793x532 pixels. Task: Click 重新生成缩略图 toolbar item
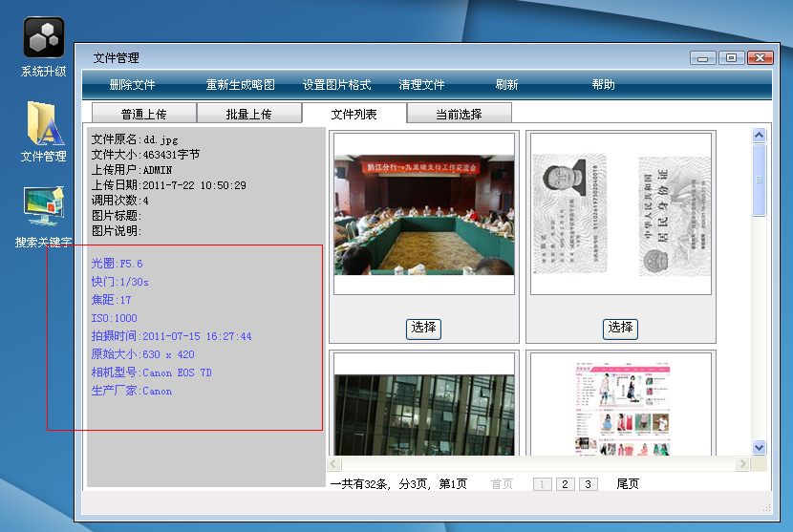(x=240, y=85)
